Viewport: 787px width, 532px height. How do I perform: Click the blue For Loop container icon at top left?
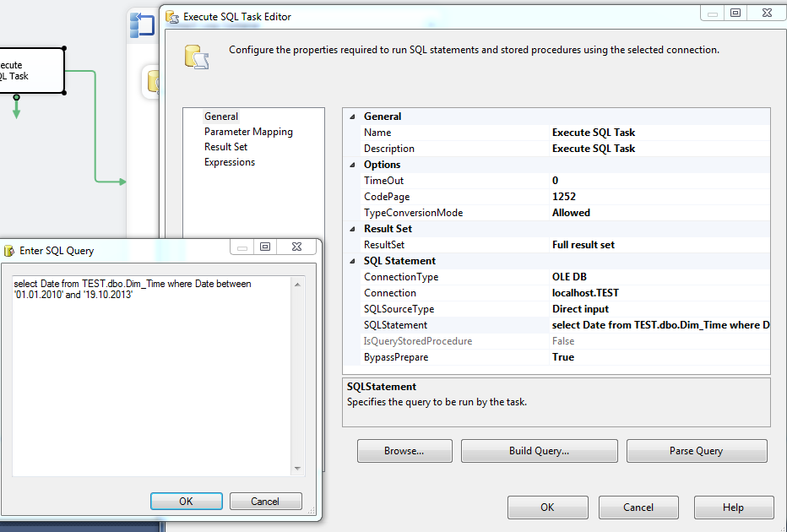click(x=141, y=24)
